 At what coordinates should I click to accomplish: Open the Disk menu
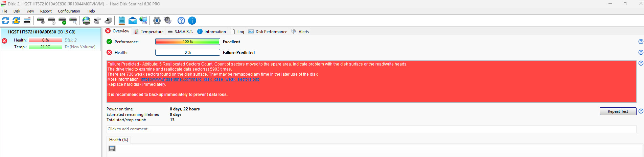point(17,11)
